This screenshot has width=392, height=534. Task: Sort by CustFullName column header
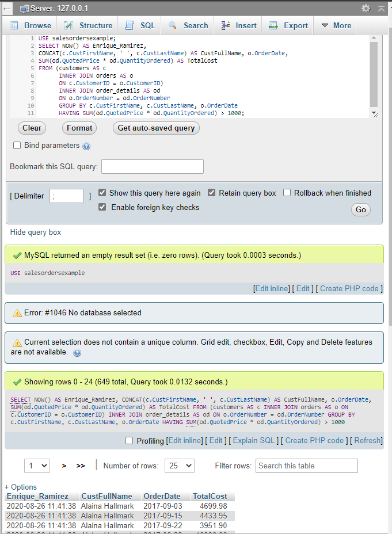(x=106, y=496)
